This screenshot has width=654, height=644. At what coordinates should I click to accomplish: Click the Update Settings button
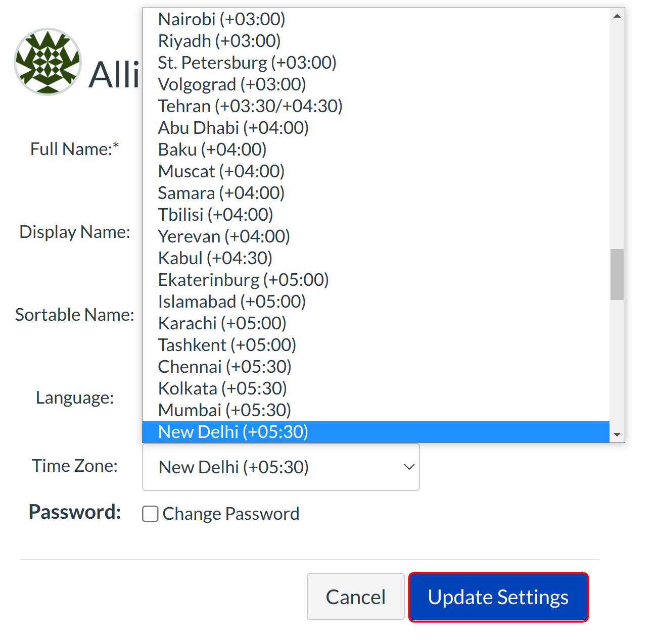click(x=498, y=597)
